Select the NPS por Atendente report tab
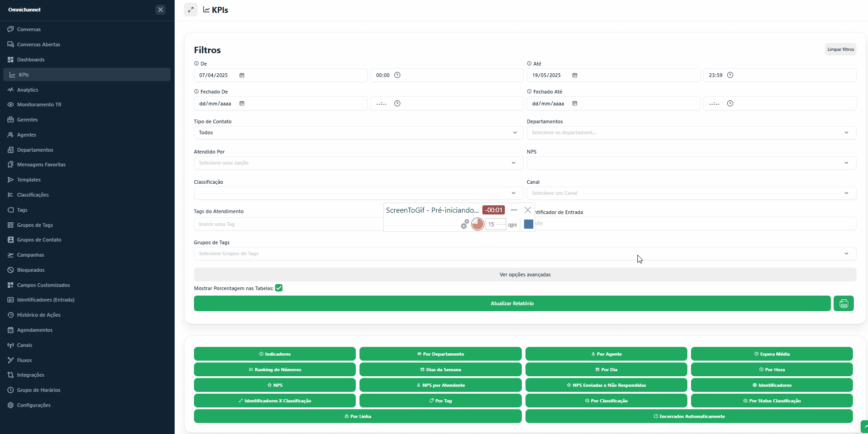 (440, 385)
